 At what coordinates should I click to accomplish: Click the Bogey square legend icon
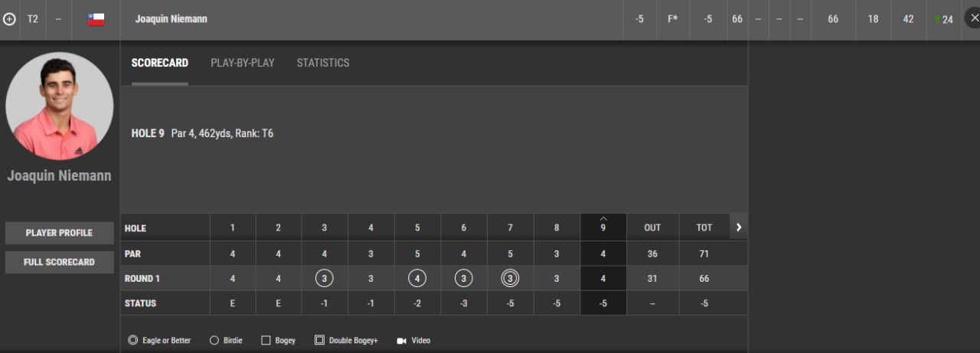(x=266, y=340)
